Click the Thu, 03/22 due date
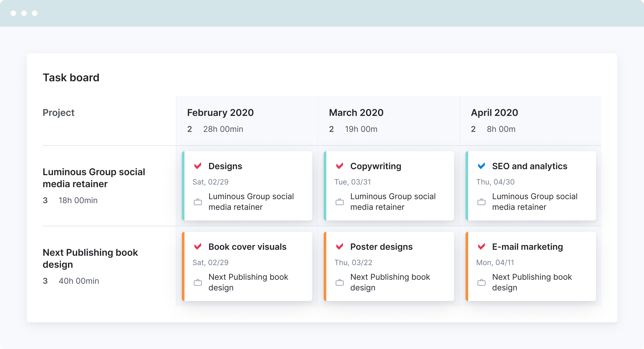This screenshot has width=644, height=349. pos(353,263)
